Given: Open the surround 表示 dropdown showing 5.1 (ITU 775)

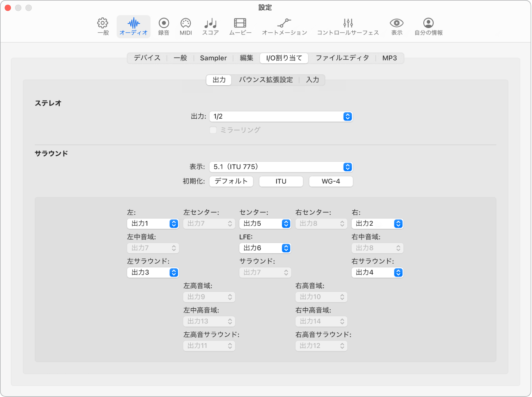Looking at the screenshot, I should pos(281,167).
